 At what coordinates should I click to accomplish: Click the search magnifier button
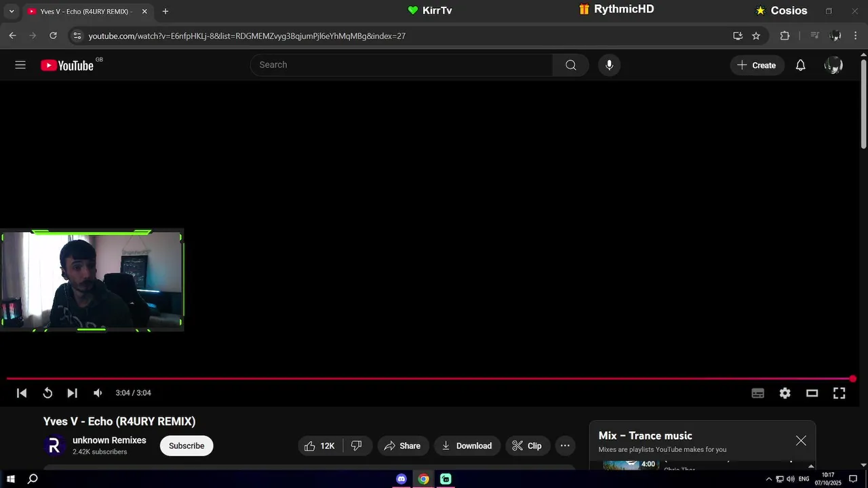coord(571,65)
